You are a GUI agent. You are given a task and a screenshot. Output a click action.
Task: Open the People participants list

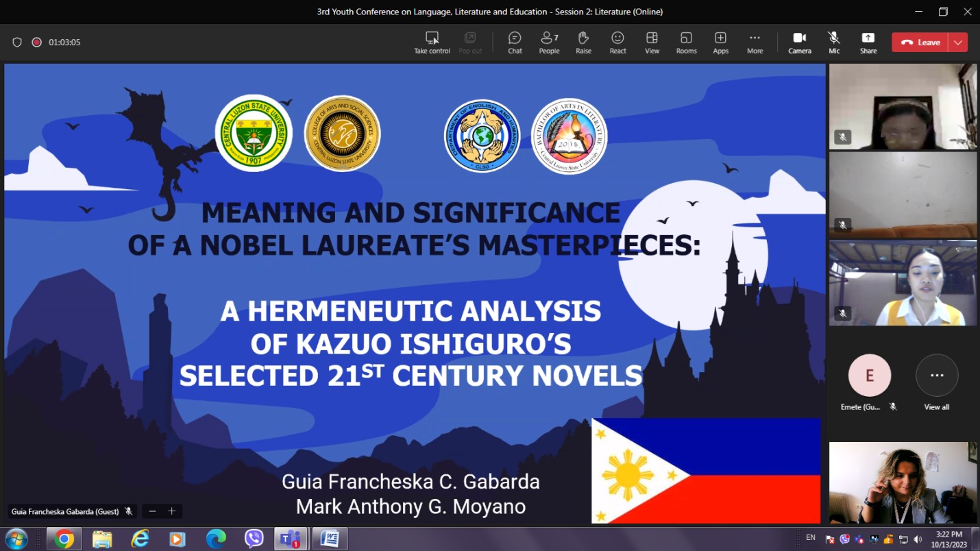549,42
